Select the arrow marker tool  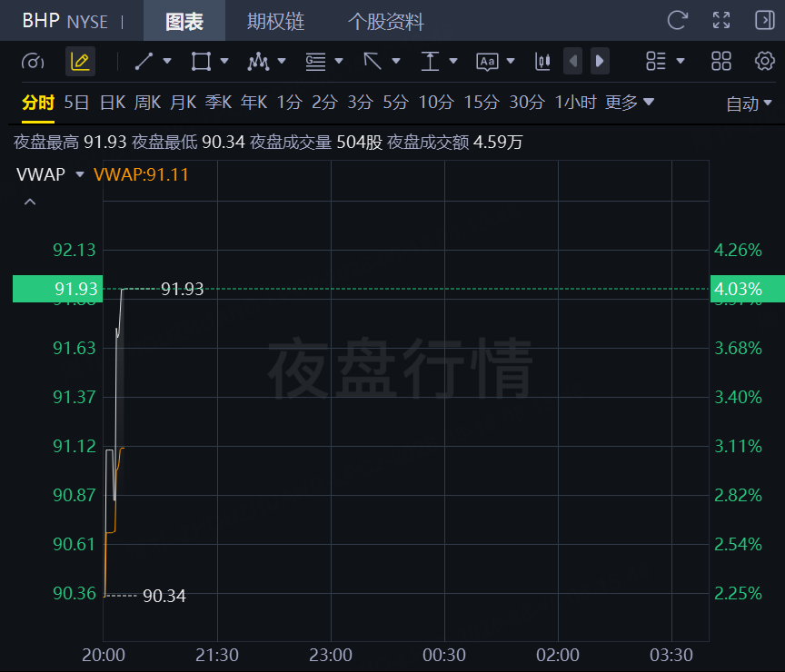tap(372, 61)
